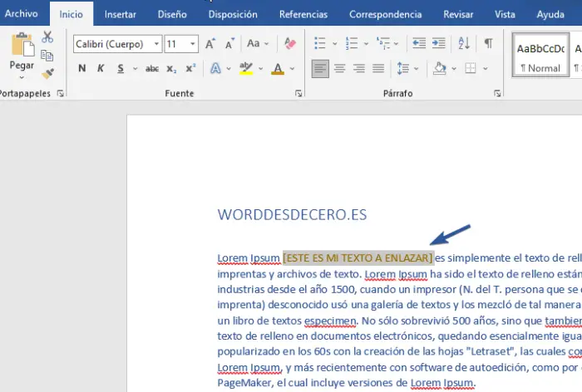582x392 pixels.
Task: Apply bullet list formatting
Action: point(320,43)
